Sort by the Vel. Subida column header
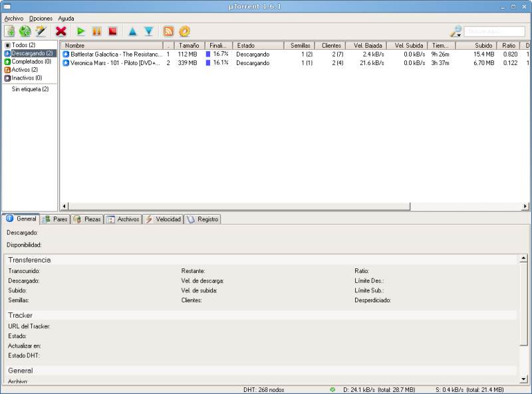 tap(407, 45)
